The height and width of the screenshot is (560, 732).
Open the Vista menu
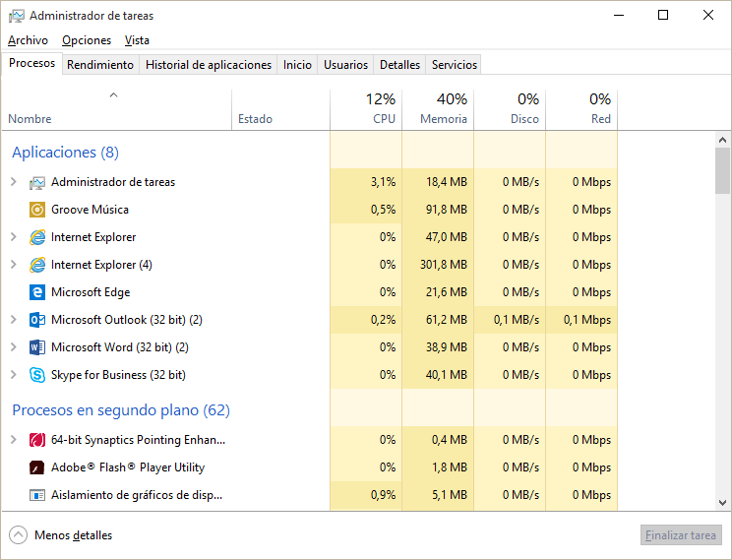coord(137,40)
